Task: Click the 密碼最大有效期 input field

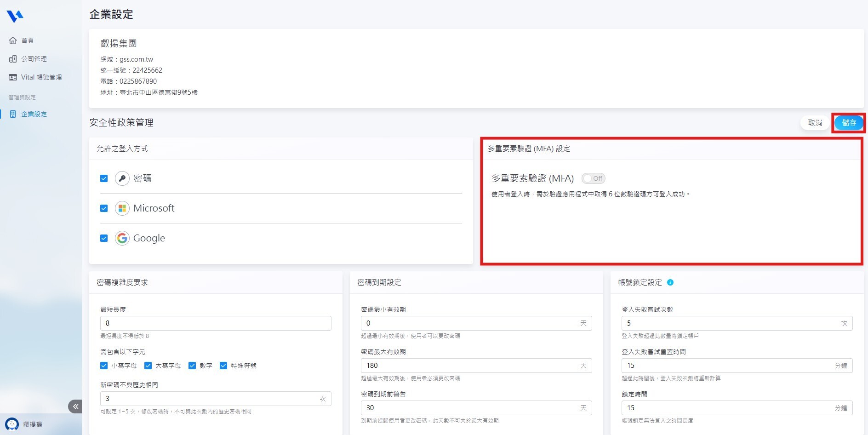Action: [469, 366]
